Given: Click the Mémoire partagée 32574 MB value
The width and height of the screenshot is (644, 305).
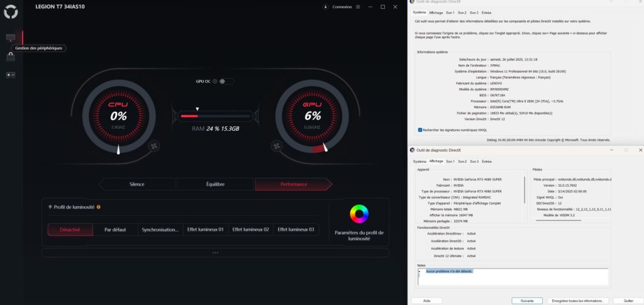Looking at the screenshot, I should tap(462, 221).
